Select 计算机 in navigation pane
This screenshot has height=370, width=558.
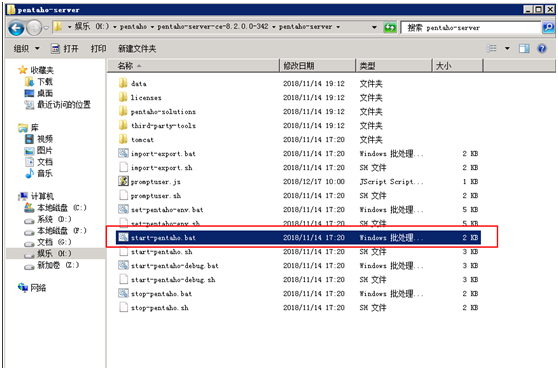point(36,196)
